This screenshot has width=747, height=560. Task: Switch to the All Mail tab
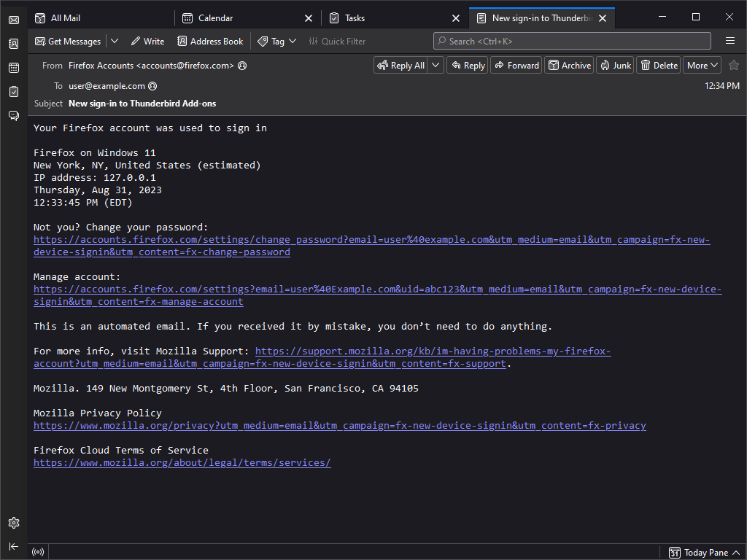101,18
